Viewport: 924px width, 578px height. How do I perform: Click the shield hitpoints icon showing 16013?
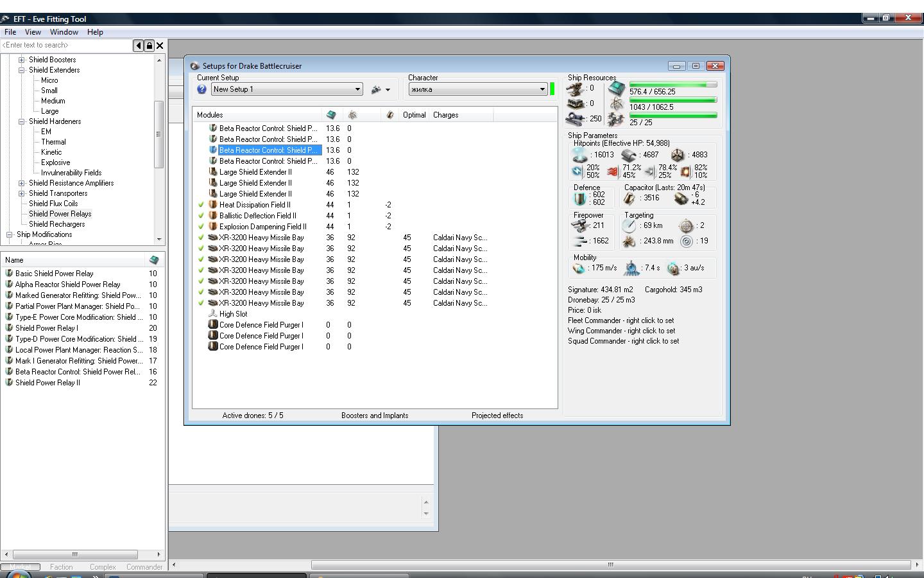click(x=580, y=155)
